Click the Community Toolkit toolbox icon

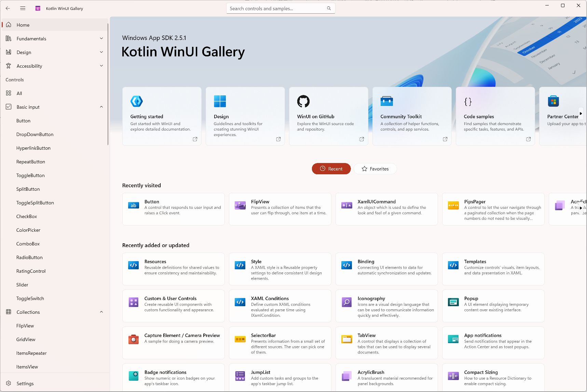pos(387,101)
